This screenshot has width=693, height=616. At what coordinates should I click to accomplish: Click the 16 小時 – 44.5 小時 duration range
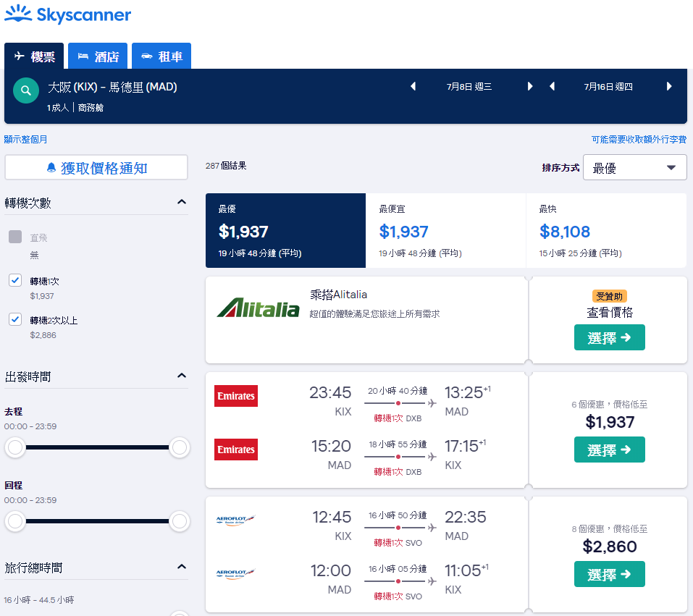pyautogui.click(x=39, y=599)
